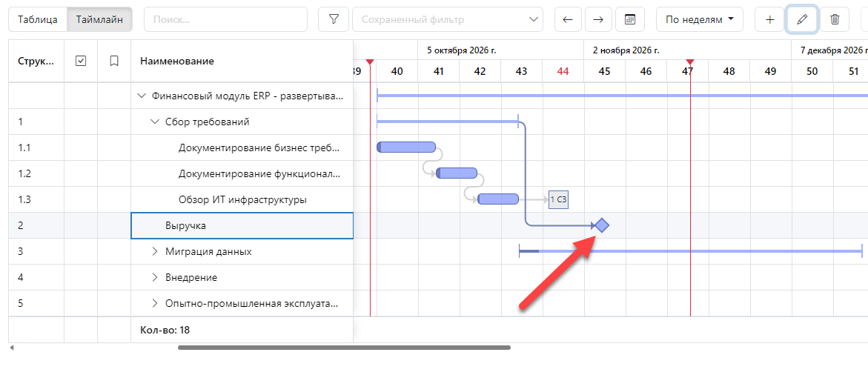Open the calendar date picker icon
Image resolution: width=868 pixels, height=375 pixels.
[629, 19]
